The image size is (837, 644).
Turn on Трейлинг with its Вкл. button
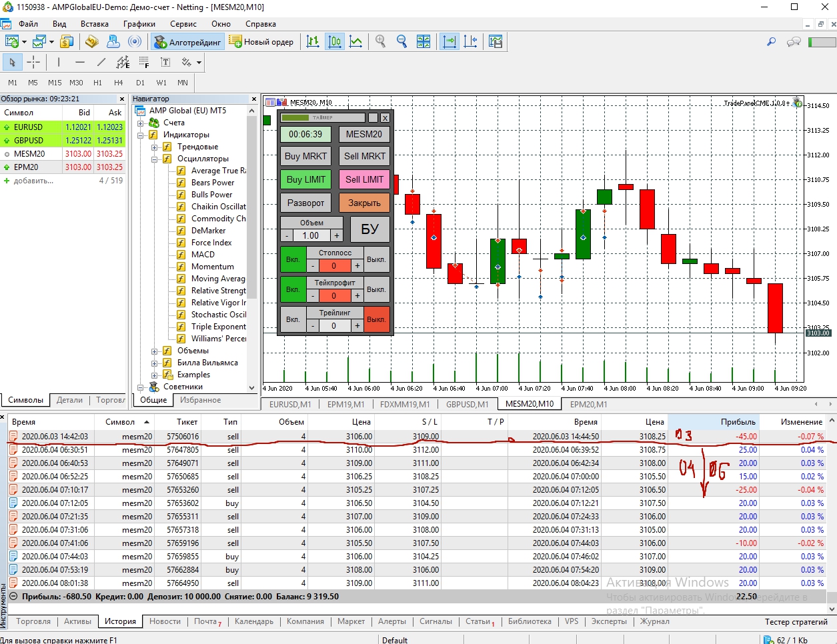(293, 319)
